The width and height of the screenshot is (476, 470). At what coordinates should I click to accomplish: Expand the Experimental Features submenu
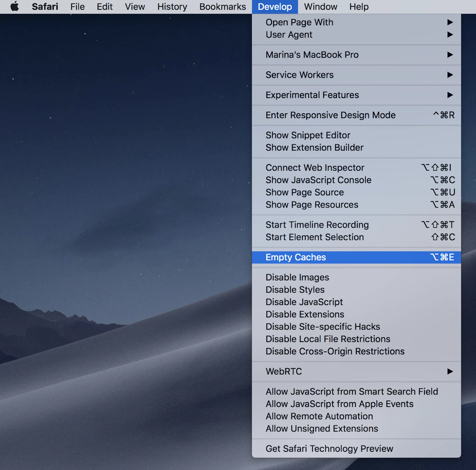click(312, 95)
